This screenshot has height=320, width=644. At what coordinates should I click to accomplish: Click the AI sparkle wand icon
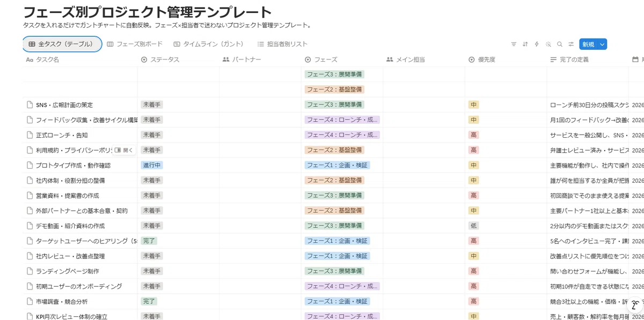[x=548, y=44]
